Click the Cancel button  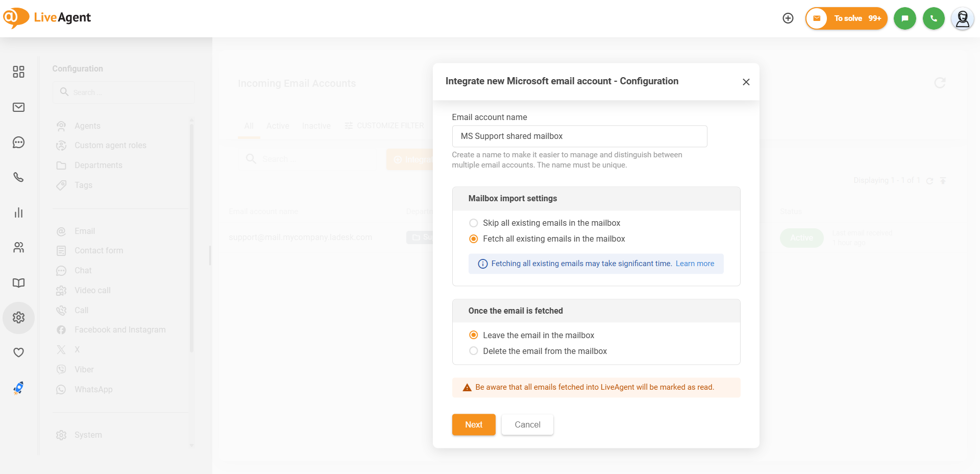527,424
